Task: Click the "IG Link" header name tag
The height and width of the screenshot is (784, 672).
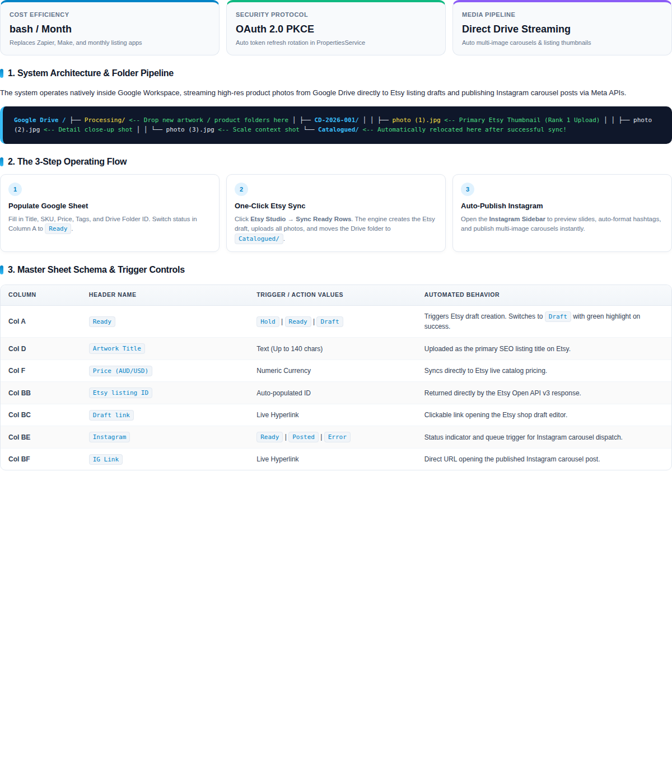Action: [106, 459]
